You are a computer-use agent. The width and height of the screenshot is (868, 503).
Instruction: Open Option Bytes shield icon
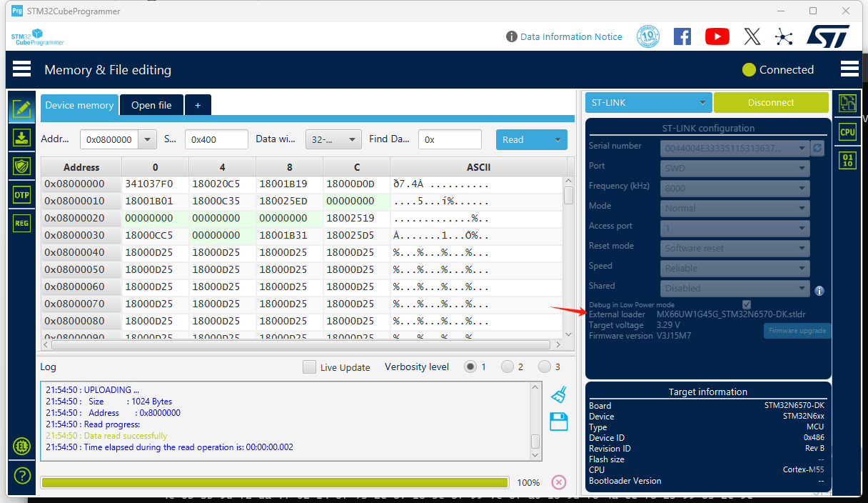[22, 166]
